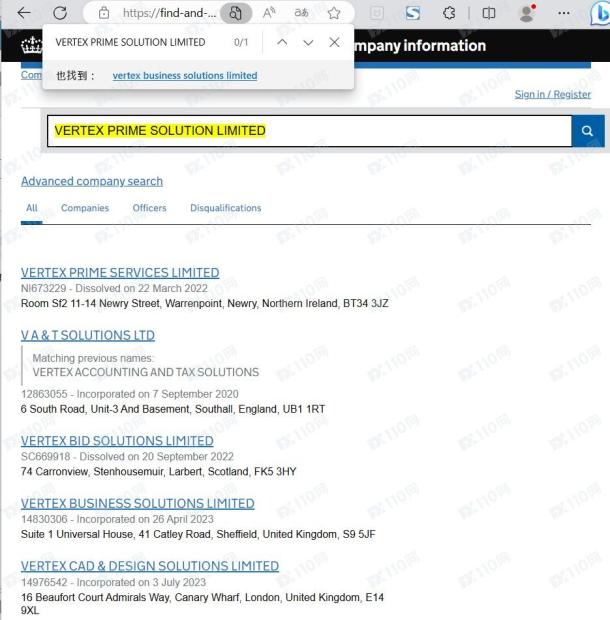Go back with the browser back arrow
Screen dimensions: 610x620
[24, 13]
